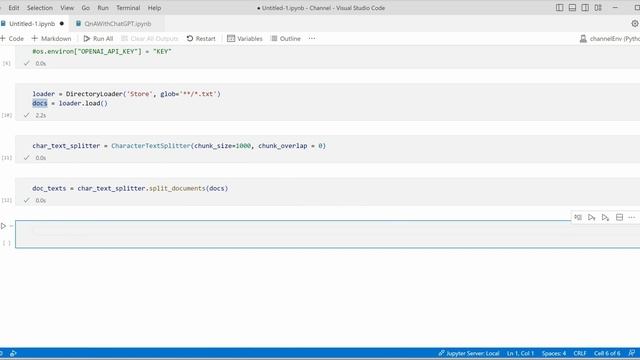Run the empty active cell
640x360 pixels.
click(4, 226)
